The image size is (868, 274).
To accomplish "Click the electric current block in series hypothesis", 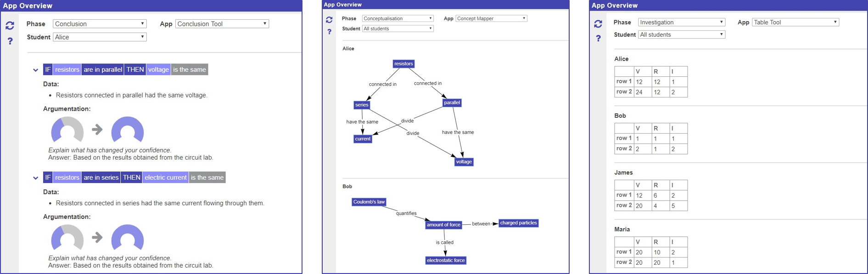I will point(165,177).
